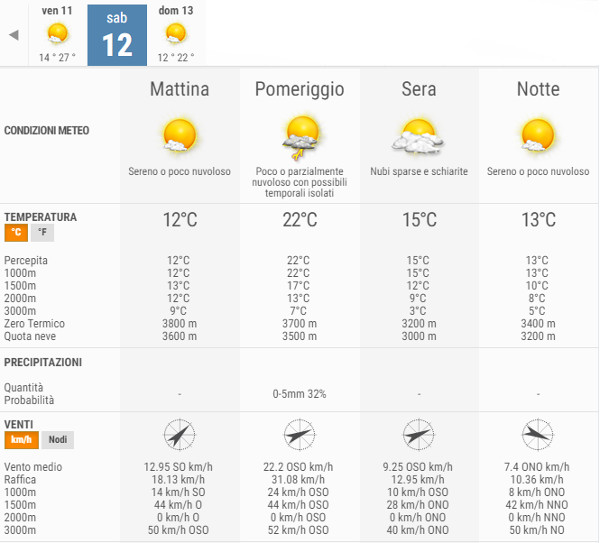
Task: Click Sera 1500m wind 28 km/h ONO
Action: (x=417, y=505)
